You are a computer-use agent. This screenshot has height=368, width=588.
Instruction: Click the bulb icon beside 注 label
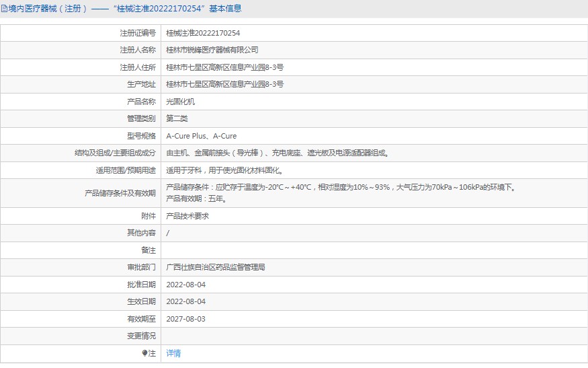coord(144,353)
